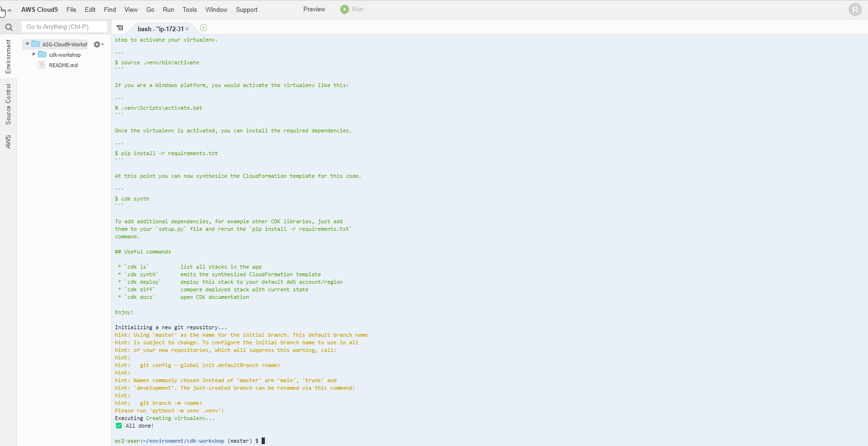Viewport: 868px width, 446px height.
Task: Click the 'git config --global init.defaultBranch' hint line
Action: click(197, 365)
